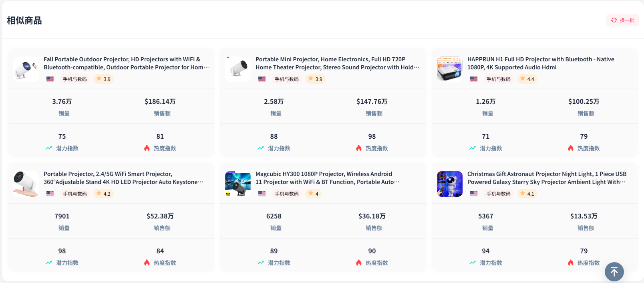Image resolution: width=644 pixels, height=283 pixels.
Task: Click the 换一批 refresh button
Action: [x=623, y=20]
